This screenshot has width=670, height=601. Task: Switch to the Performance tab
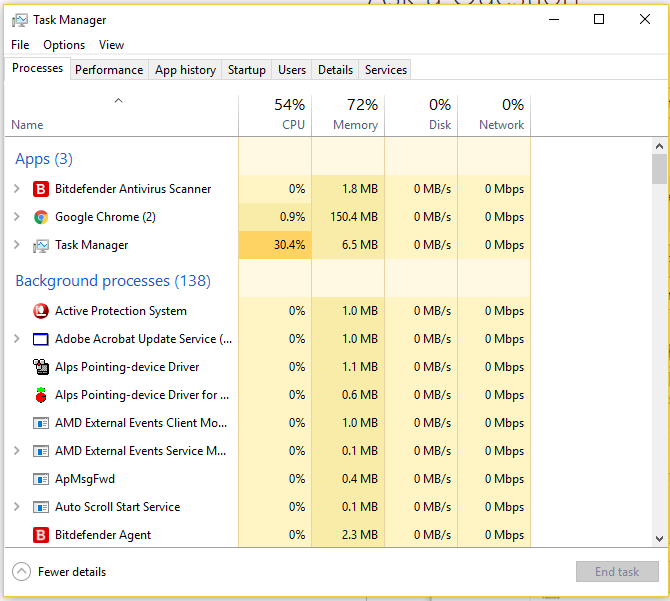(x=109, y=70)
